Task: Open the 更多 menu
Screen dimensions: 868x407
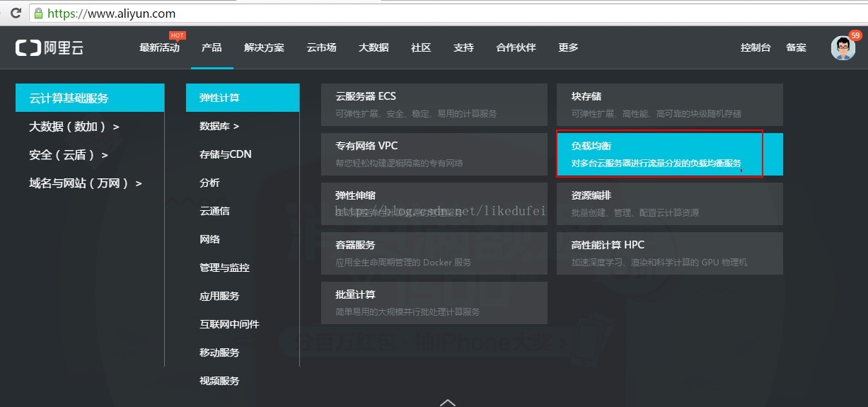Action: click(x=568, y=47)
